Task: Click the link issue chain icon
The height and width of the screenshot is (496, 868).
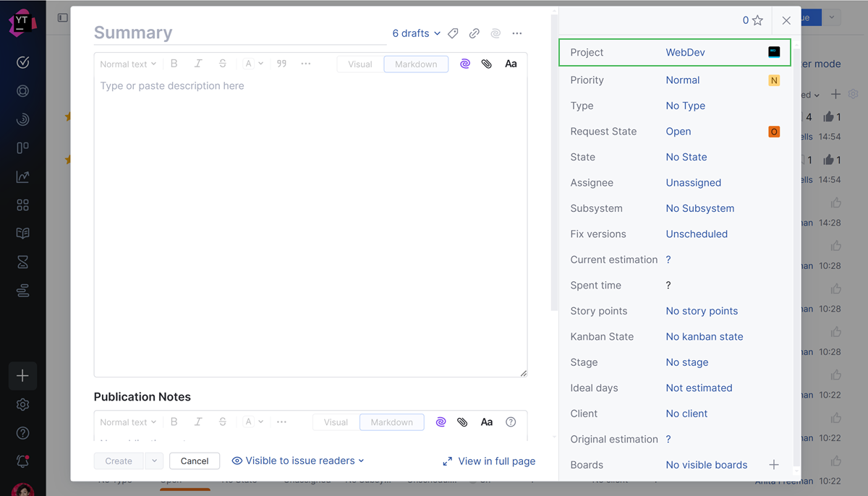Action: [474, 33]
